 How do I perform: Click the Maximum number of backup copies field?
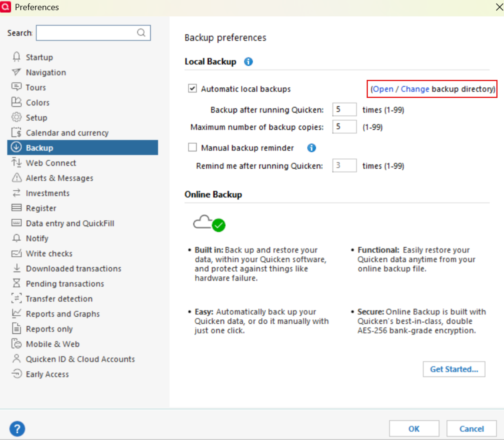pyautogui.click(x=344, y=127)
